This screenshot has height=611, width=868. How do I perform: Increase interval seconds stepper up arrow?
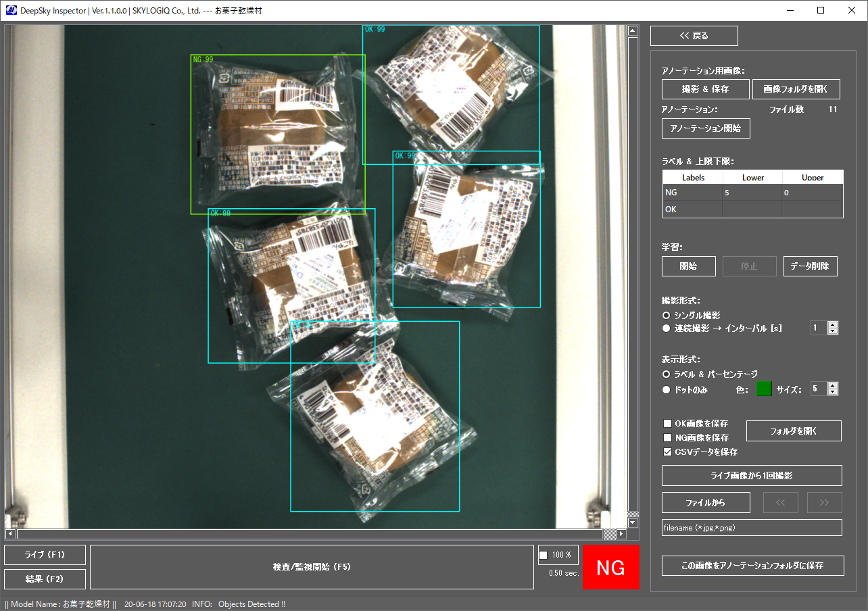click(833, 325)
